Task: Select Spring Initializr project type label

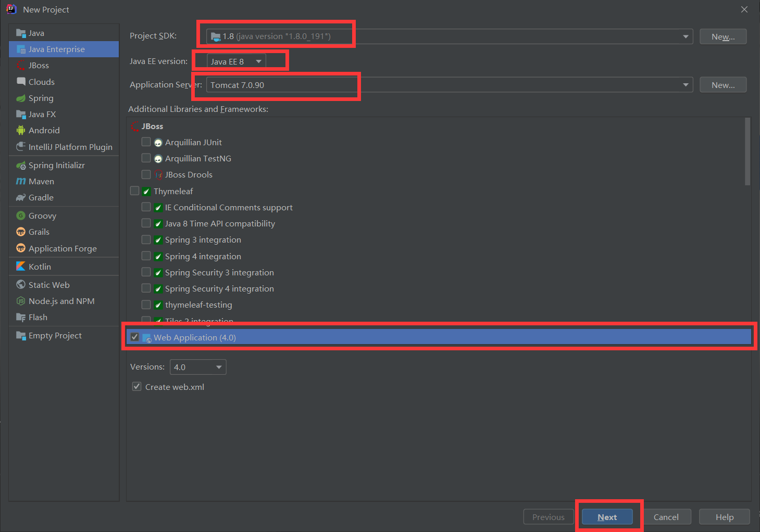Action: pos(57,165)
